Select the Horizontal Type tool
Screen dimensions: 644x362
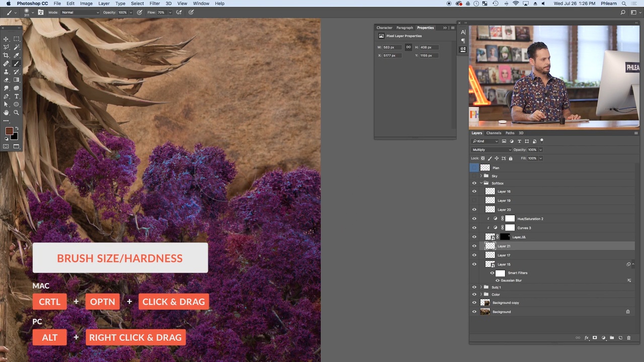click(x=16, y=96)
